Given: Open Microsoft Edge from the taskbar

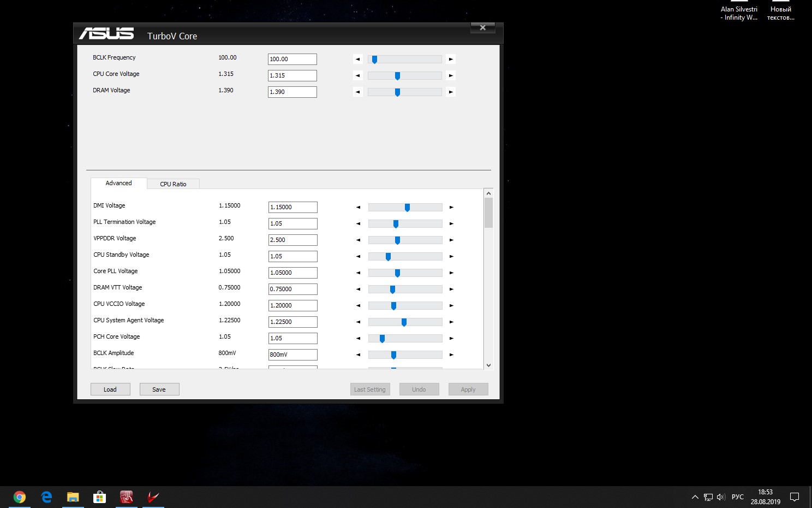Looking at the screenshot, I should tap(46, 497).
